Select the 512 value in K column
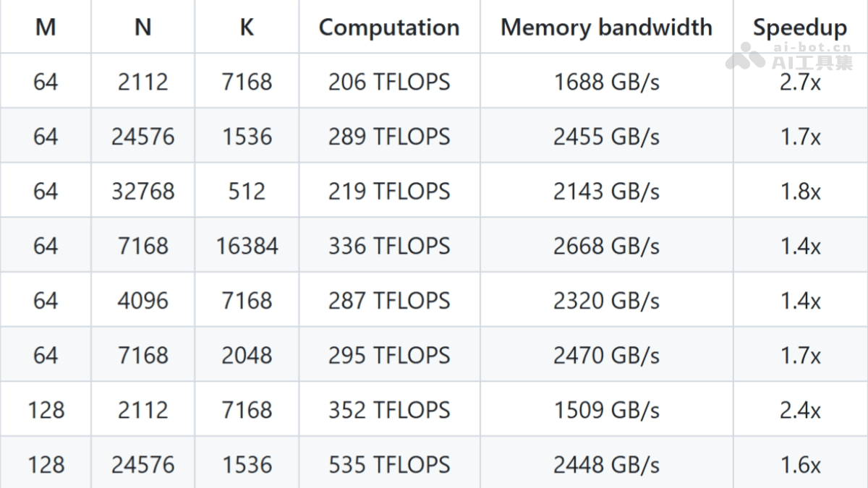Viewport: 868px width, 488px height. tap(247, 192)
